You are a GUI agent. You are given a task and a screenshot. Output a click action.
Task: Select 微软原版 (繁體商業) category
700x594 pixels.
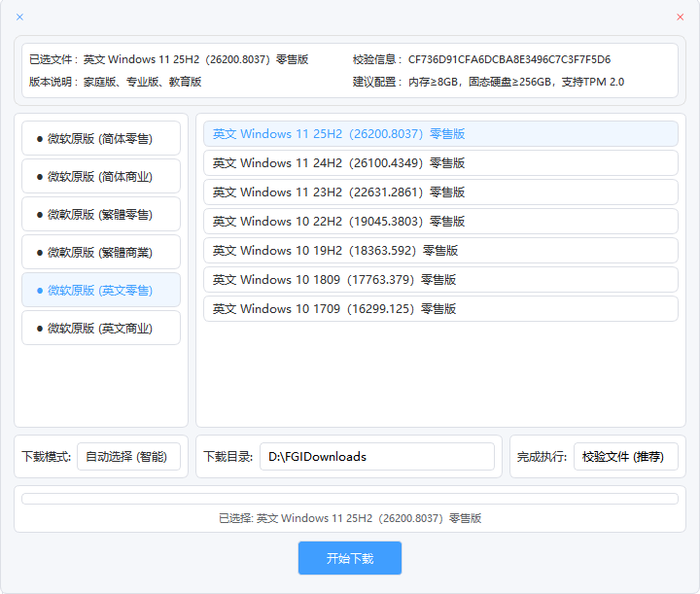101,252
